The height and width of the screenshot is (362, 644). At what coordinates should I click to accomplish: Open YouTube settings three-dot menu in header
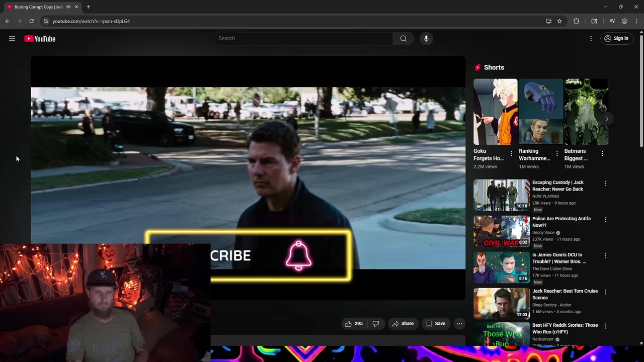[591, 38]
